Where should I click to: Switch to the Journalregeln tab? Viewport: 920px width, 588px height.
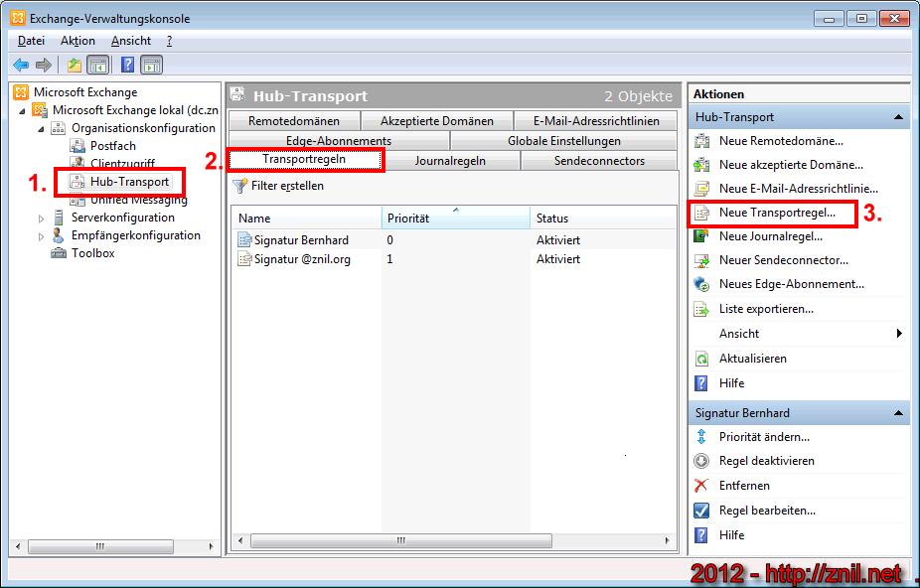tap(450, 161)
